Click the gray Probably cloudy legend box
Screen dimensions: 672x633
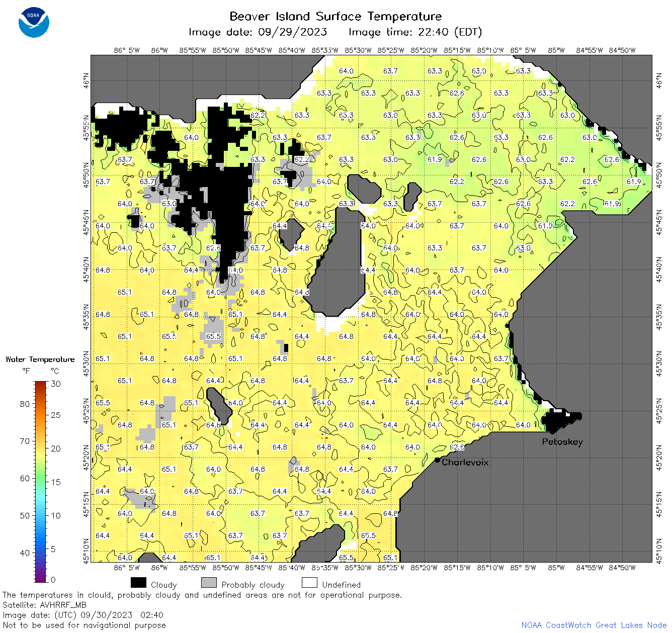[x=209, y=583]
